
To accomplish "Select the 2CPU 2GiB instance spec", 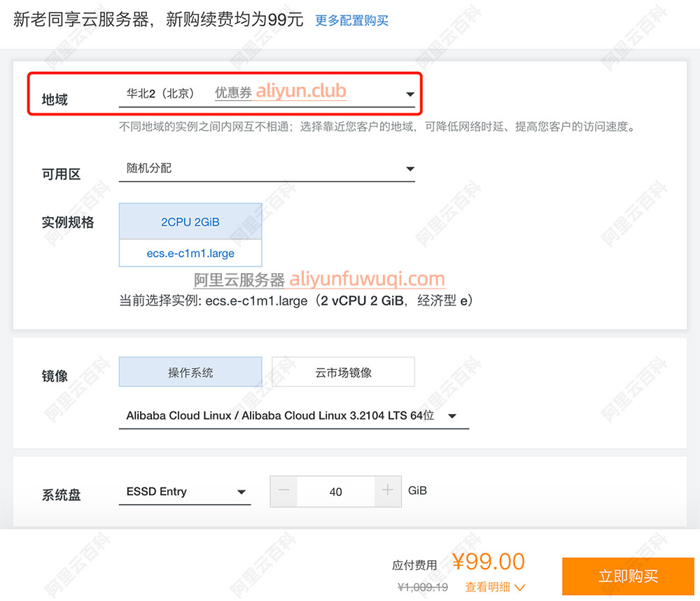I will [190, 222].
